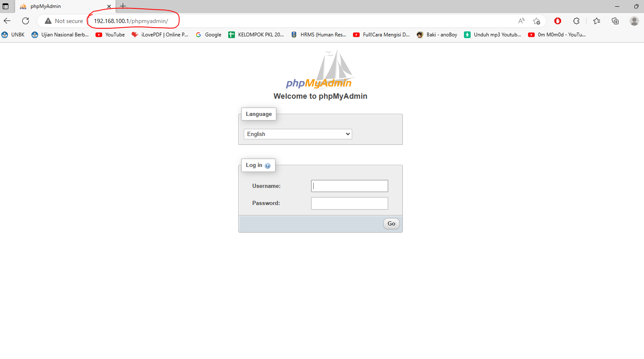Viewport: 644px width, 359px height.
Task: Open the Favorites panel
Action: [x=596, y=21]
